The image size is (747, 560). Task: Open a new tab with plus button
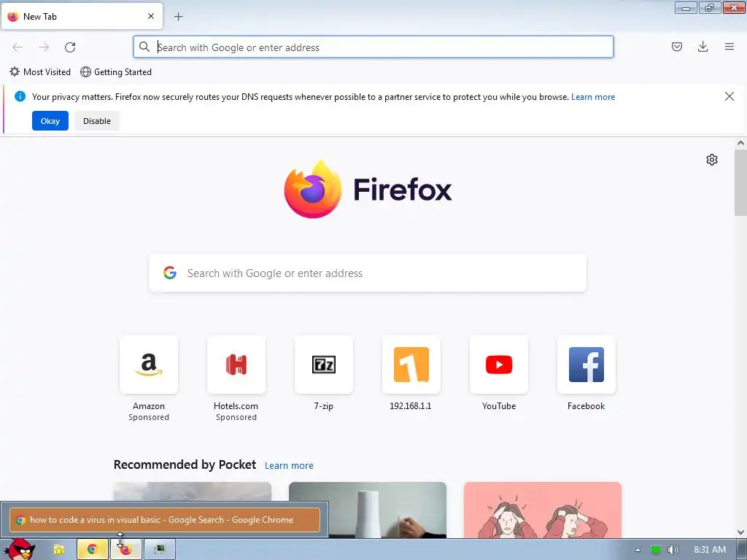pyautogui.click(x=178, y=17)
